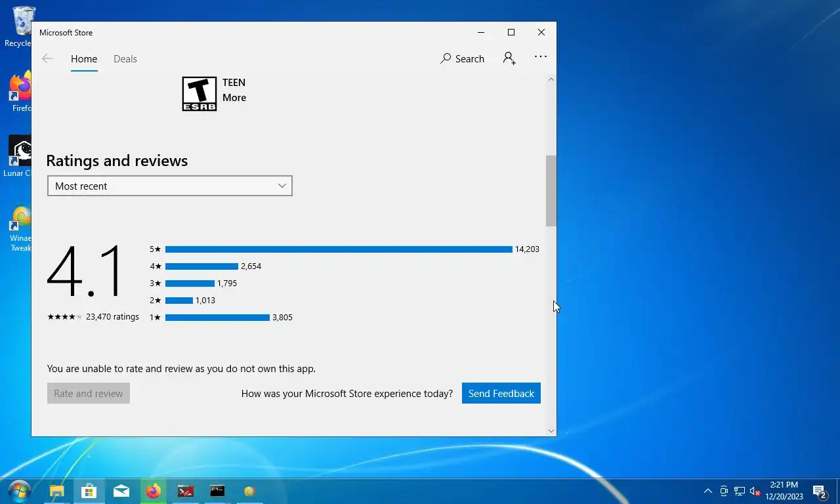Image resolution: width=840 pixels, height=504 pixels.
Task: Click the vertical scrollbar thumb
Action: (x=551, y=191)
